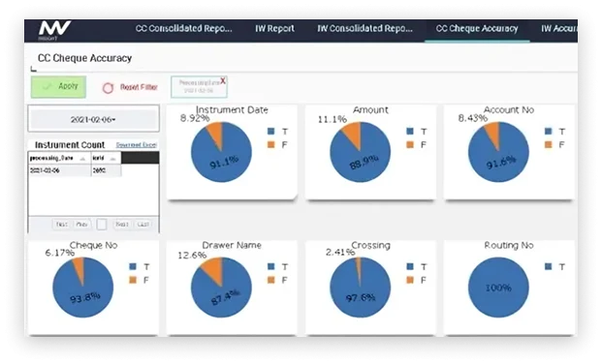Click the checkmark icon on Apply button
Screen dimensions: 601x364
pos(47,86)
